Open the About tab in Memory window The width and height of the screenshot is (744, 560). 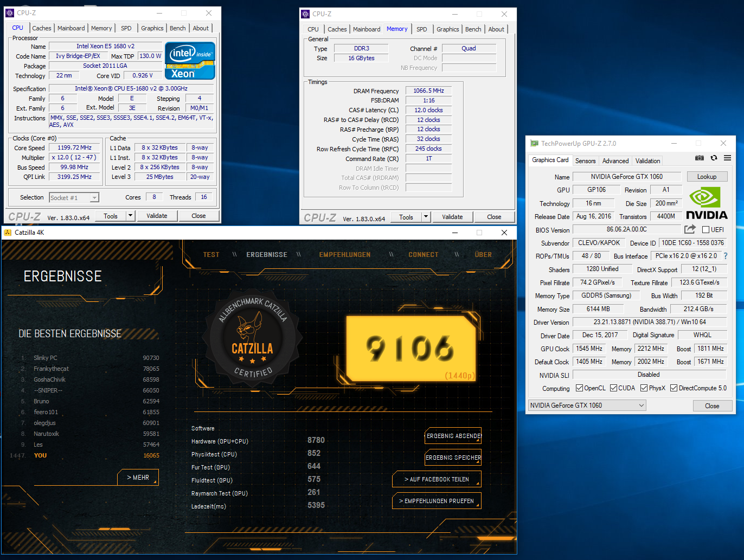[x=496, y=29]
